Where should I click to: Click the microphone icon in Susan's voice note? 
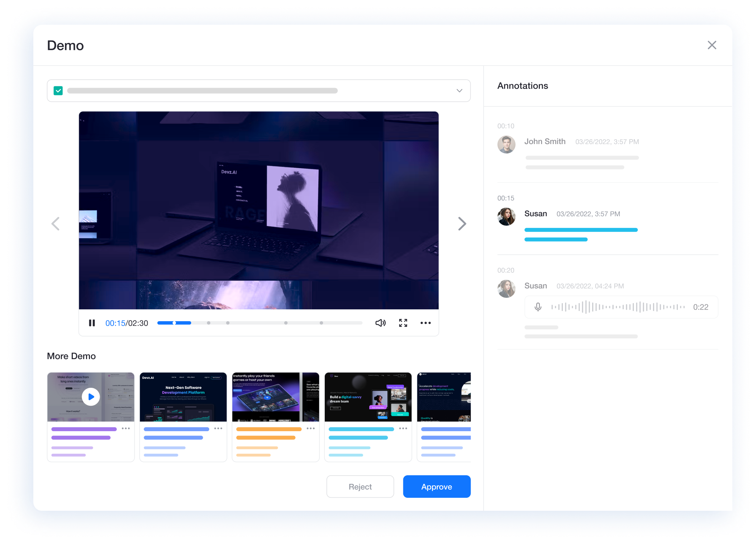click(538, 307)
